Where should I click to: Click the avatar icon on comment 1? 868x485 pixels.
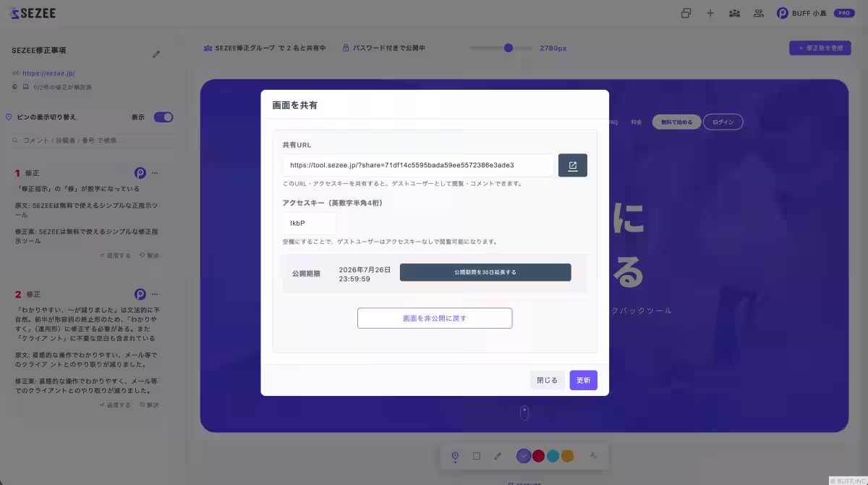[140, 173]
